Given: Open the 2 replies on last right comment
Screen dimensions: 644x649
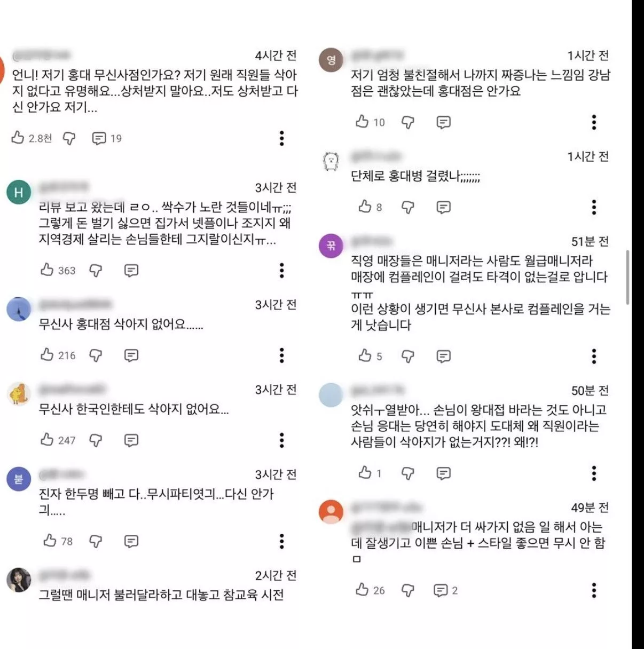Looking at the screenshot, I should pos(445,590).
